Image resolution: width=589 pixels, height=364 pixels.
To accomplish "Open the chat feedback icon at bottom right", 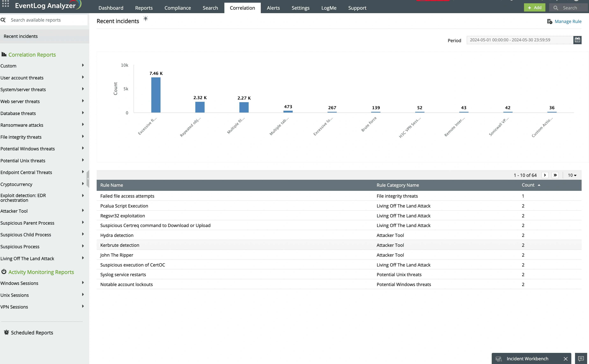I will (581, 359).
